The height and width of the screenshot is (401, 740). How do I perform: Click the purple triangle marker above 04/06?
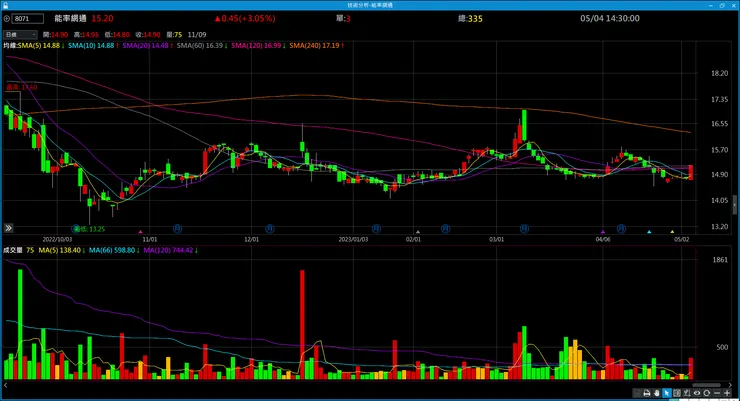603,232
